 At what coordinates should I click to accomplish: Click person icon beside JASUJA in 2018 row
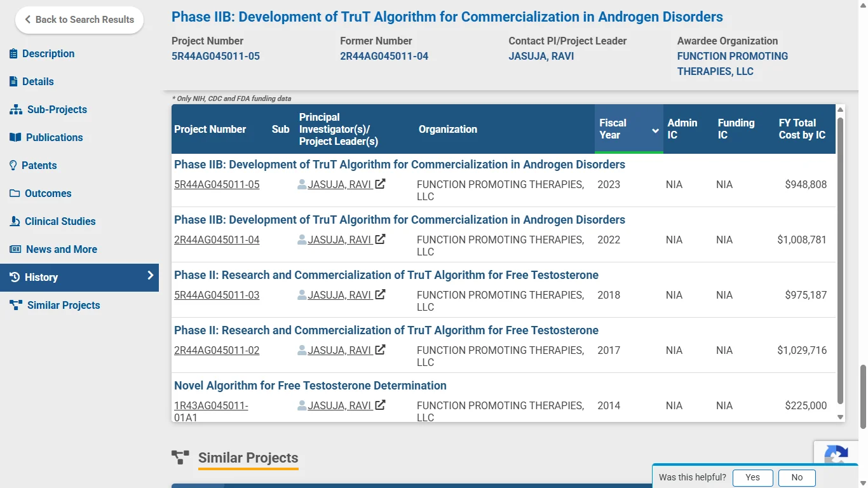coord(302,295)
